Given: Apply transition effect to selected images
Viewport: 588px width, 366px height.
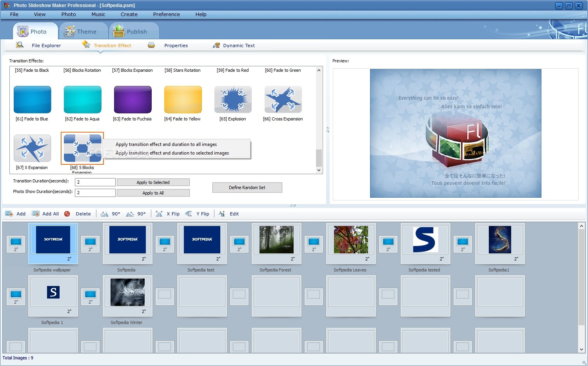Looking at the screenshot, I should (172, 153).
